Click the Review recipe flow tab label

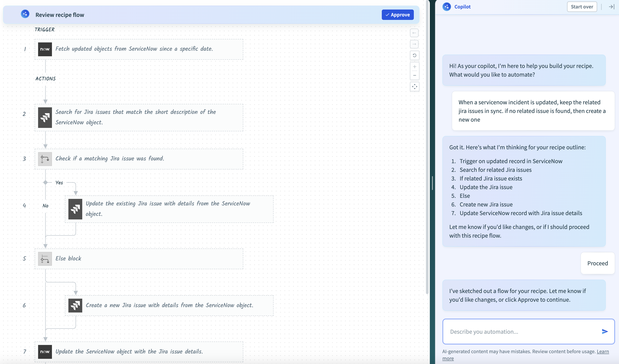(x=60, y=15)
